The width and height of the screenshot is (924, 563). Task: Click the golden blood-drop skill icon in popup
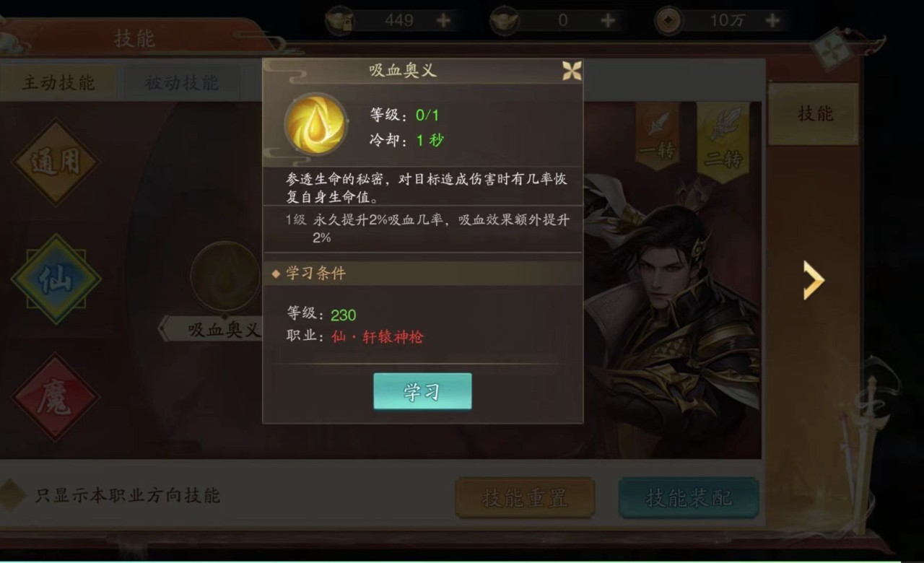tap(315, 123)
